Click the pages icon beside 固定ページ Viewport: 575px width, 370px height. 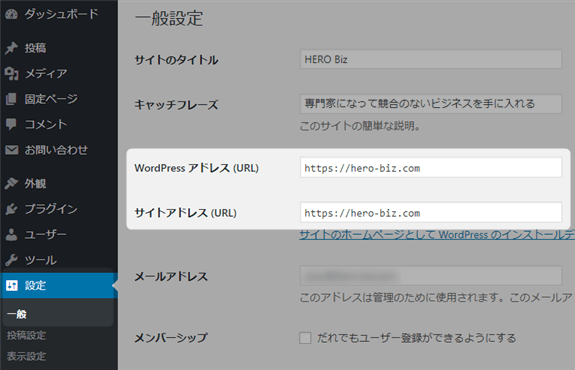point(11,99)
